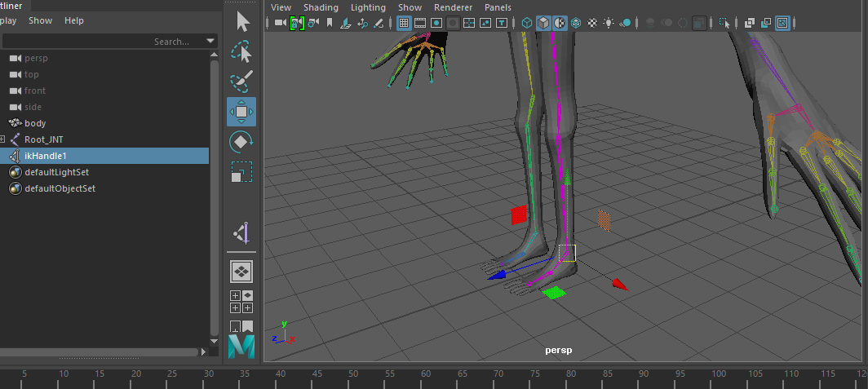This screenshot has height=389, width=868.
Task: Toggle Textured display mode
Action: coord(592,23)
